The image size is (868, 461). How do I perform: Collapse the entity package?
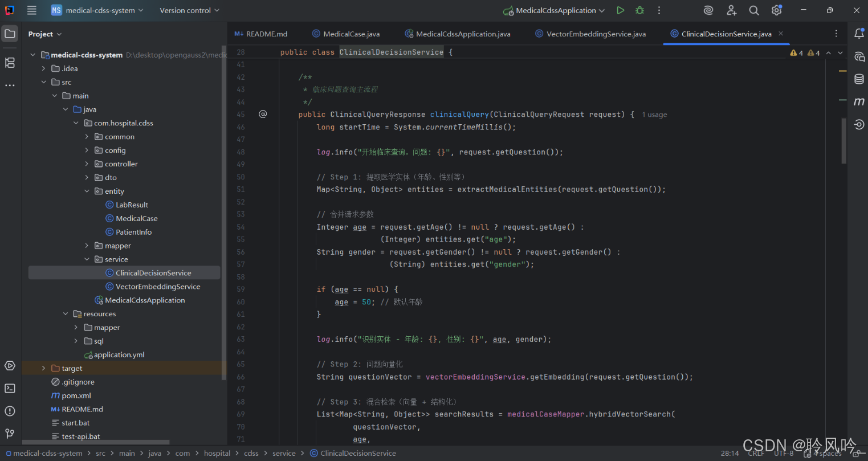87,191
